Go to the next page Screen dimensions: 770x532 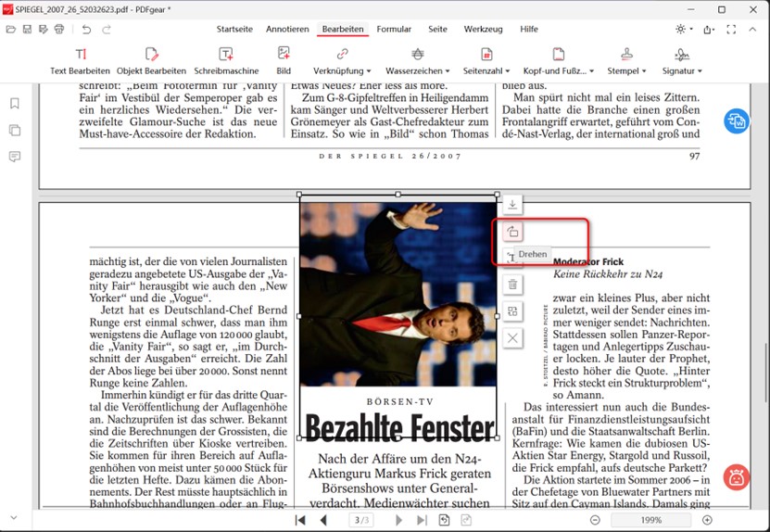(398, 520)
